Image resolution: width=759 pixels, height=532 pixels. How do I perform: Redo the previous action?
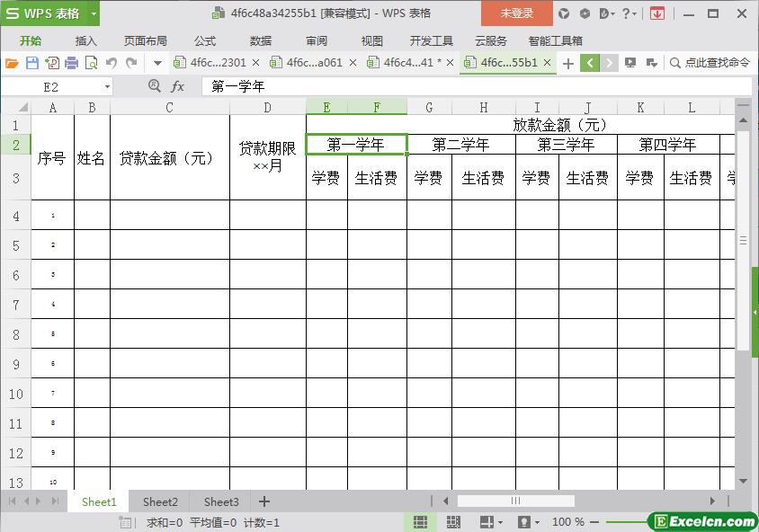point(131,63)
